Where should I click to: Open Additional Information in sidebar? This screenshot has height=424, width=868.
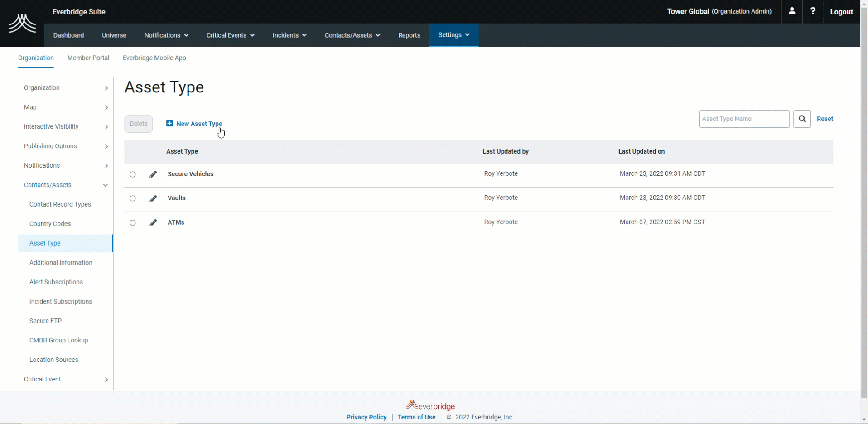tap(61, 263)
